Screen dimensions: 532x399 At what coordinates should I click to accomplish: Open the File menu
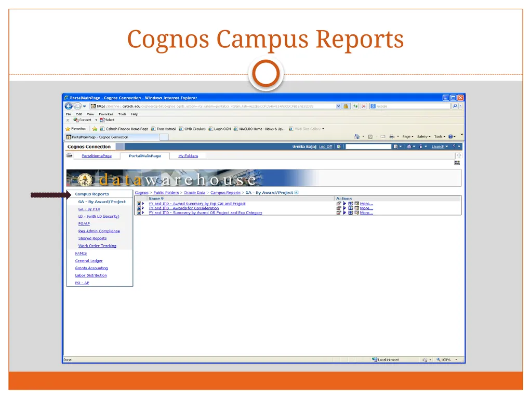coord(69,114)
